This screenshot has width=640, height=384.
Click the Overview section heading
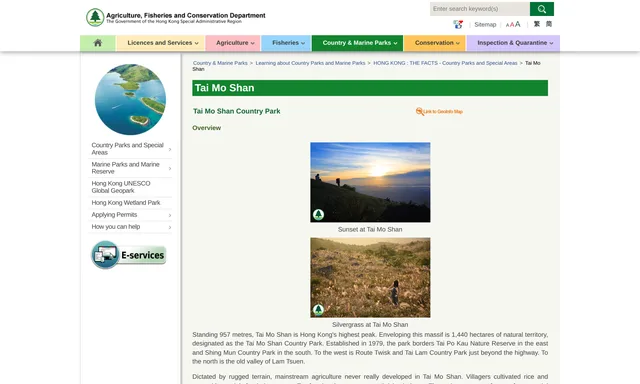207,128
